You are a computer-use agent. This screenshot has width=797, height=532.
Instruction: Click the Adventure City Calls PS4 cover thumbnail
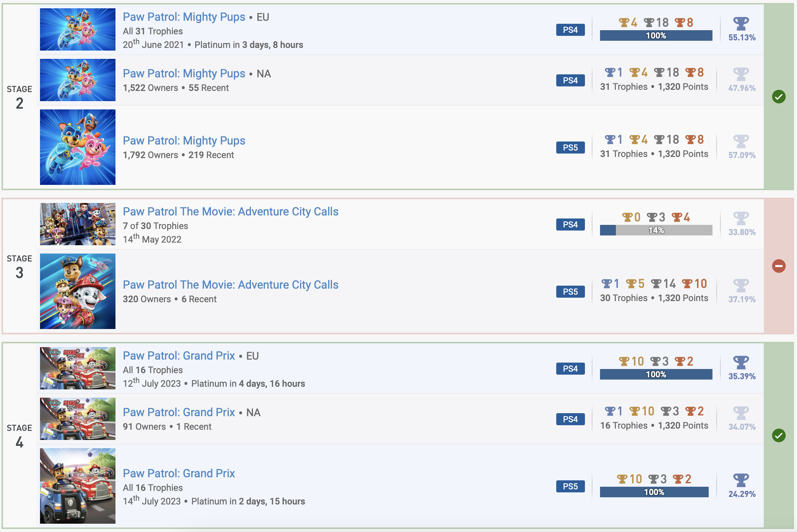78,224
